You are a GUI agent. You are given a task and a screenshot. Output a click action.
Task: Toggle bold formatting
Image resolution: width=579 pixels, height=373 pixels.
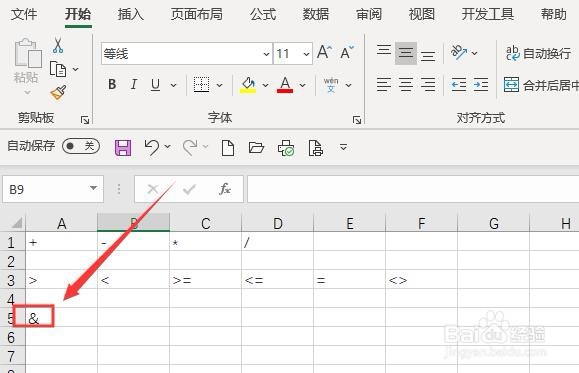click(112, 85)
